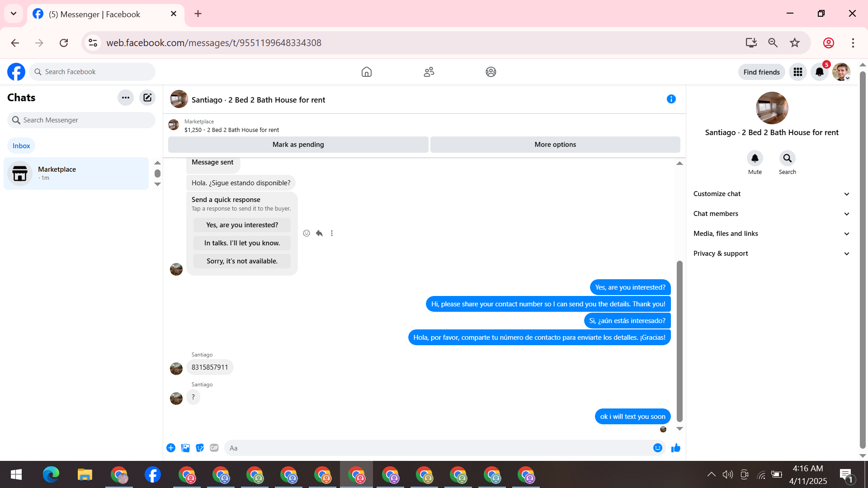Click the thumbs-up like send icon
This screenshot has width=868, height=488.
click(675, 448)
